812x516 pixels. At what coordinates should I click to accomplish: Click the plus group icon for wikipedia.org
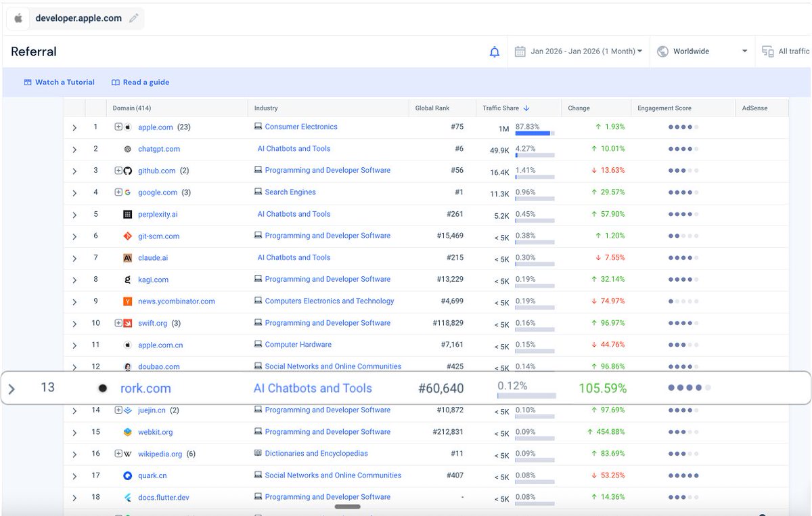(x=118, y=454)
